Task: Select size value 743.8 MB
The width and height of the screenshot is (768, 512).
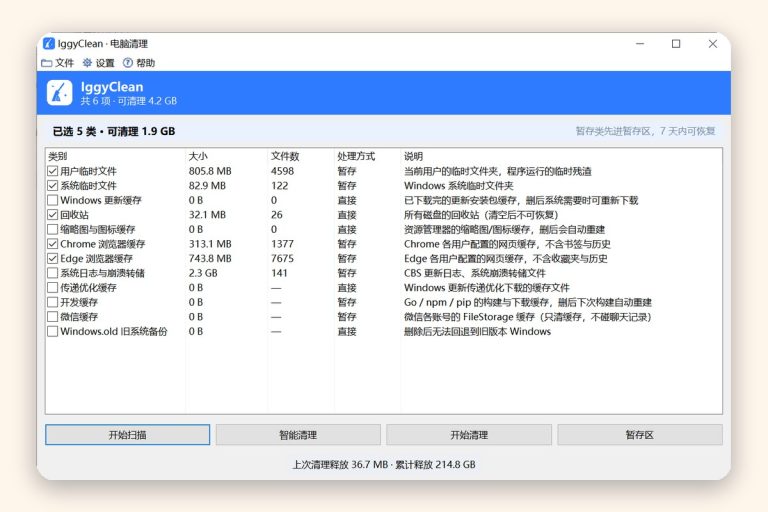Action: pos(210,258)
